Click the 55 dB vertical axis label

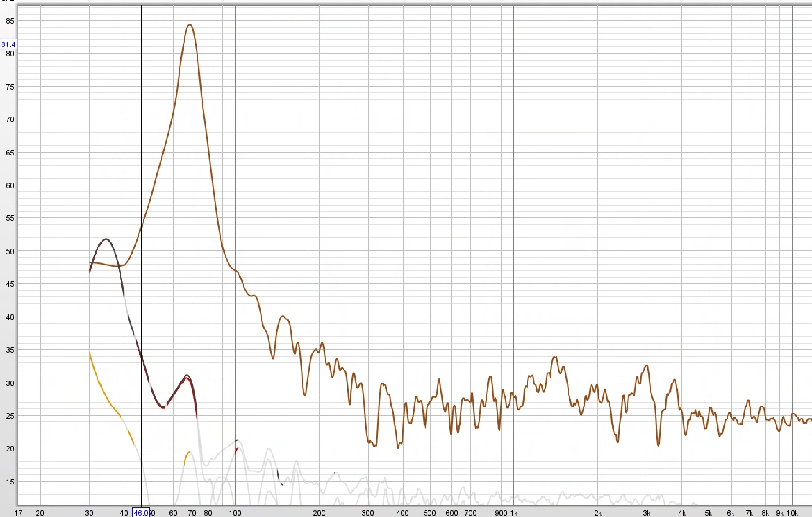[10, 218]
